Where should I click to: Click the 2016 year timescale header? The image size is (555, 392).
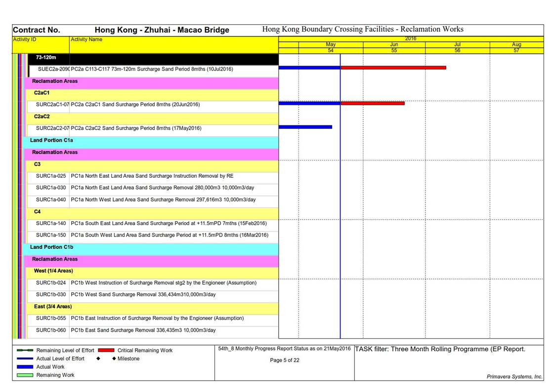tap(411, 39)
